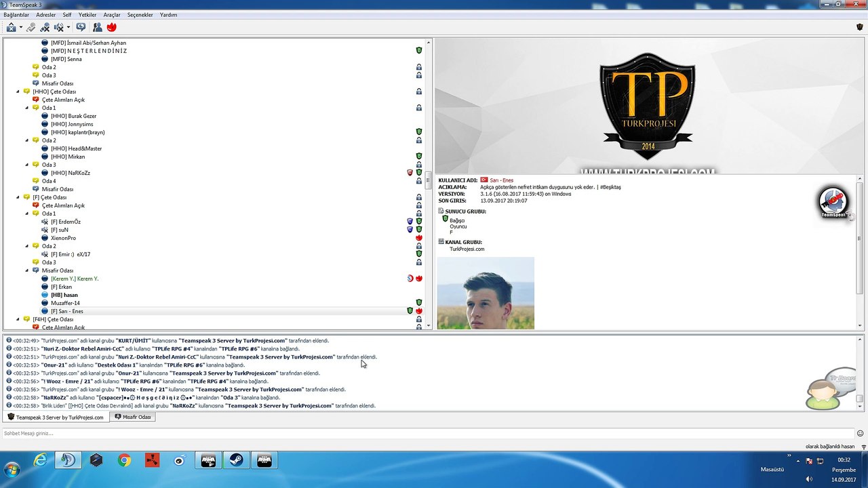Click the volume icon in the system tray

tap(808, 480)
